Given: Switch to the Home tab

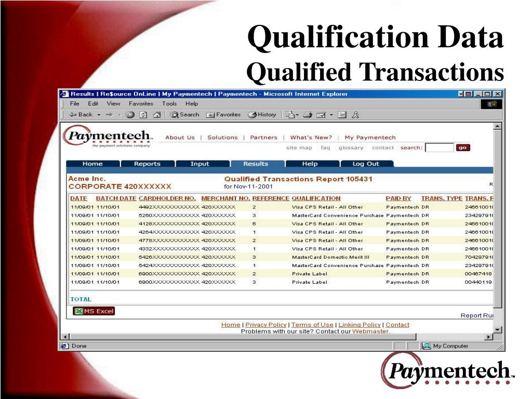Looking at the screenshot, I should (x=92, y=164).
